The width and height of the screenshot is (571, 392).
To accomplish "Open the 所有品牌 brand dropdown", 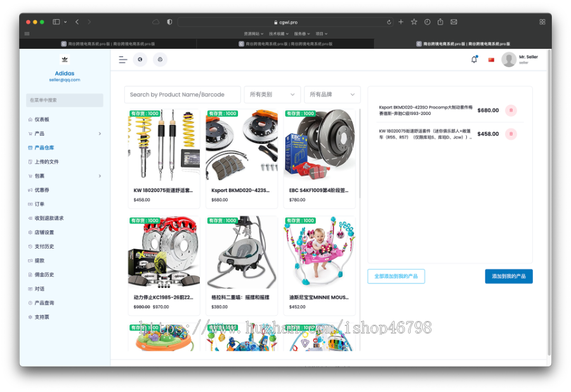I will pos(332,95).
